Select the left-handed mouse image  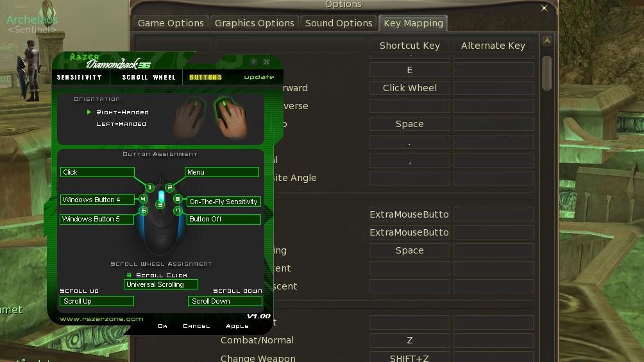point(189,117)
